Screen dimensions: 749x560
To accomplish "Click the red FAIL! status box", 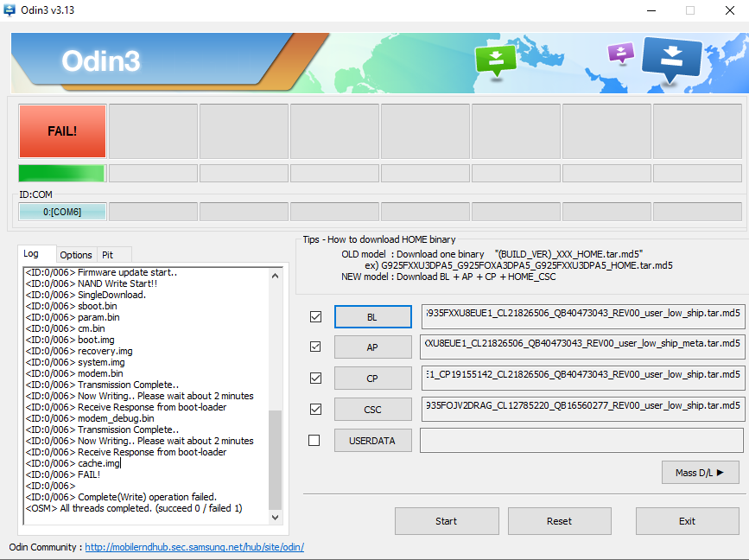I will click(x=62, y=131).
